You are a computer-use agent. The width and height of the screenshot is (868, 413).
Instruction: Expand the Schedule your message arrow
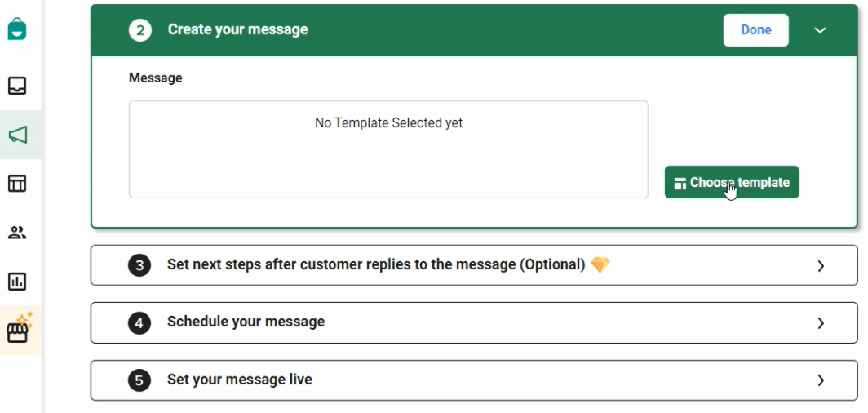821,322
